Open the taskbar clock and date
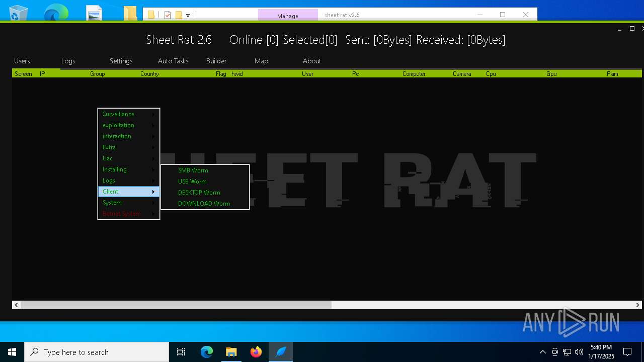This screenshot has width=644, height=362. point(601,352)
